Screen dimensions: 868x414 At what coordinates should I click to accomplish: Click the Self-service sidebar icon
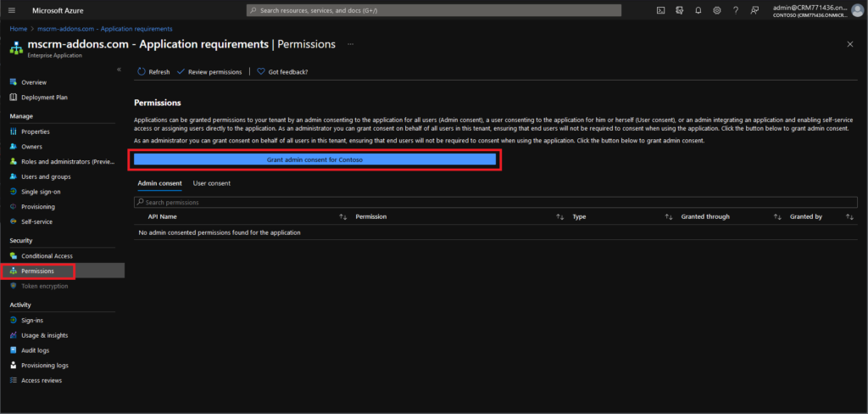(x=14, y=221)
